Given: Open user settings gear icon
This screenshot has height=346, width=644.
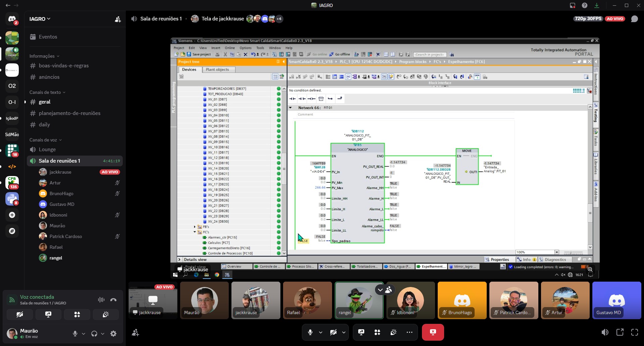Looking at the screenshot, I should click(113, 334).
